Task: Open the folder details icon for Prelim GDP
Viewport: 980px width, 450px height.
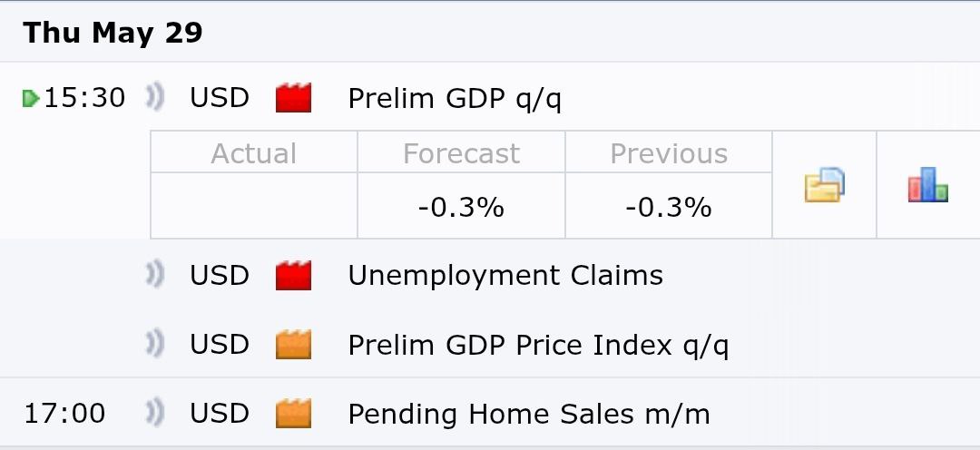Action: pyautogui.click(x=824, y=185)
